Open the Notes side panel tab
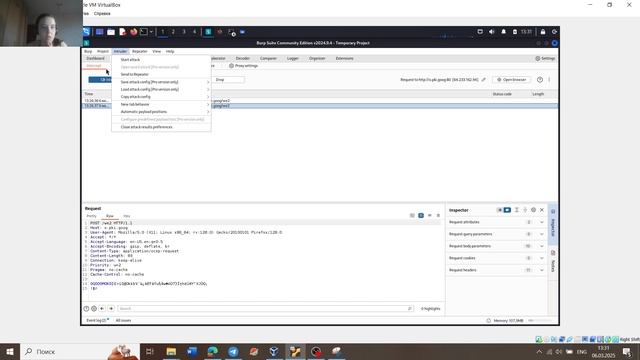Image resolution: width=640 pixels, height=360 pixels. tap(553, 262)
